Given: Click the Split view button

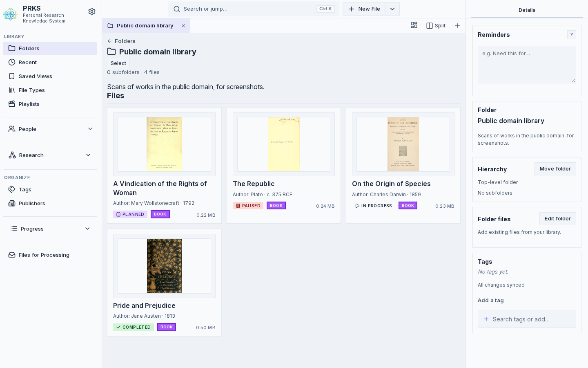Looking at the screenshot, I should tap(436, 26).
